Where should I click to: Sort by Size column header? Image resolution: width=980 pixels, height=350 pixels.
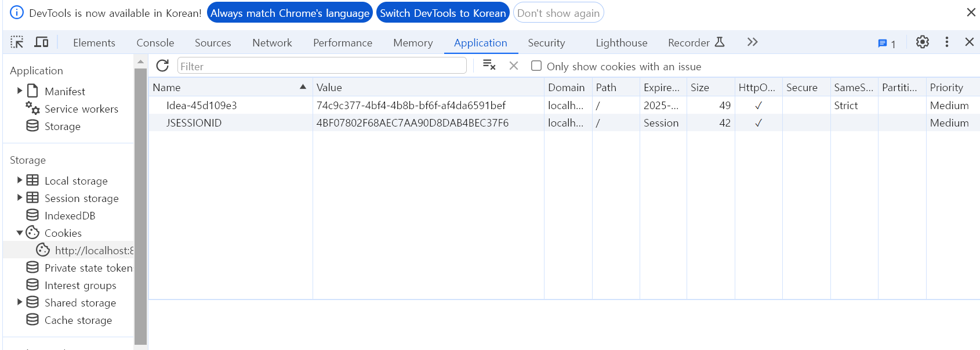(x=711, y=87)
